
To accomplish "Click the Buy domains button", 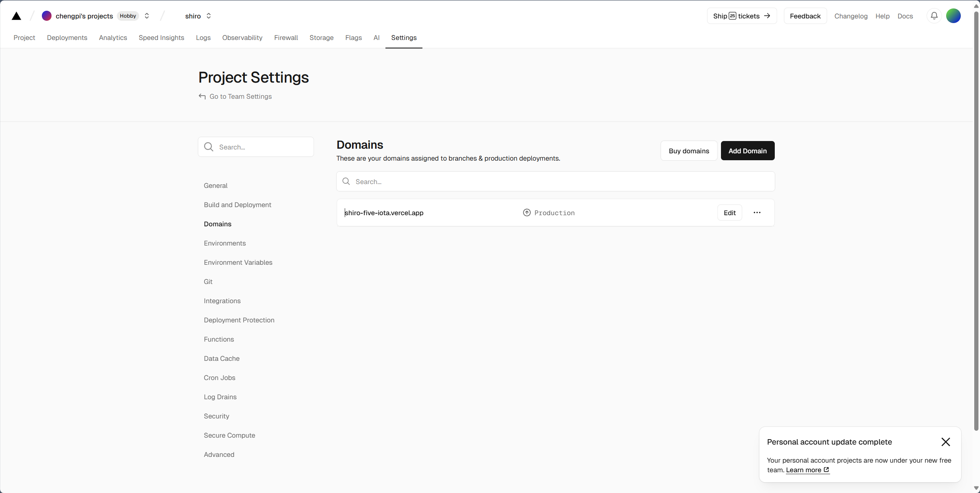I will (689, 151).
